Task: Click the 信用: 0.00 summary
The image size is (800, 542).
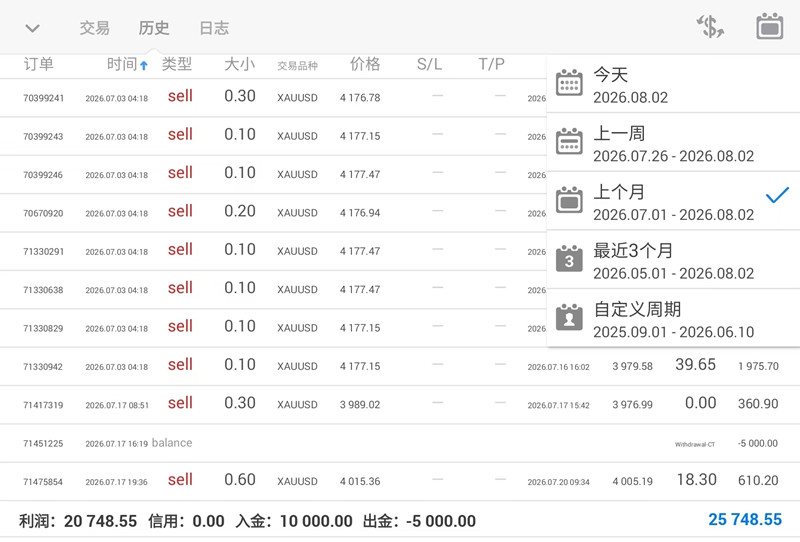Action: (186, 521)
